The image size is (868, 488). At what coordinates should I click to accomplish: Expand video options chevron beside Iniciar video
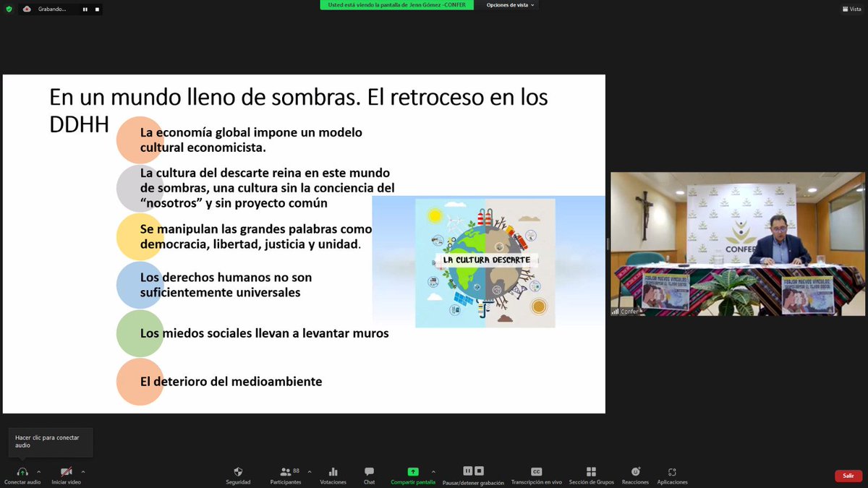click(82, 471)
